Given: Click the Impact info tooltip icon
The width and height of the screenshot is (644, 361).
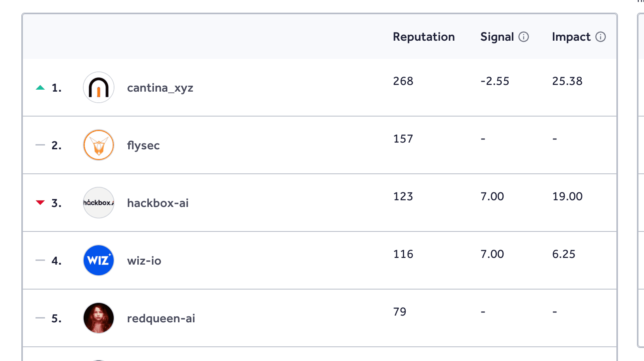Looking at the screenshot, I should [601, 37].
